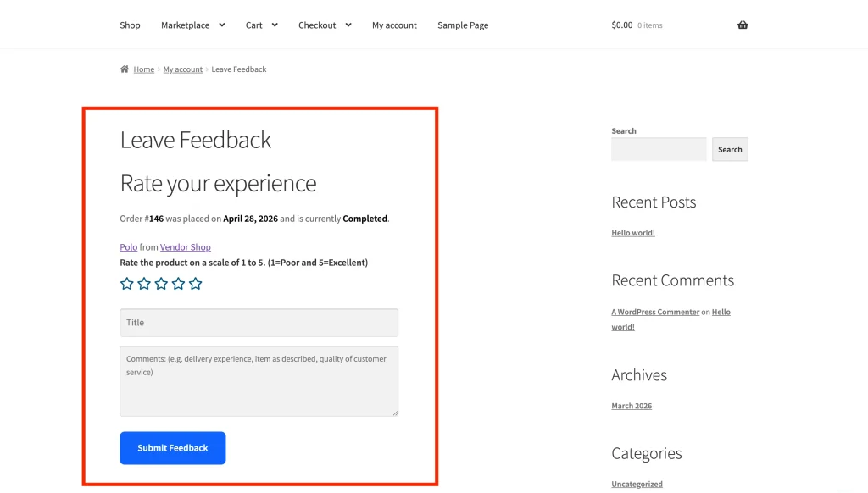Visit Sample Page from the menu
This screenshot has width=868, height=493.
coord(463,25)
